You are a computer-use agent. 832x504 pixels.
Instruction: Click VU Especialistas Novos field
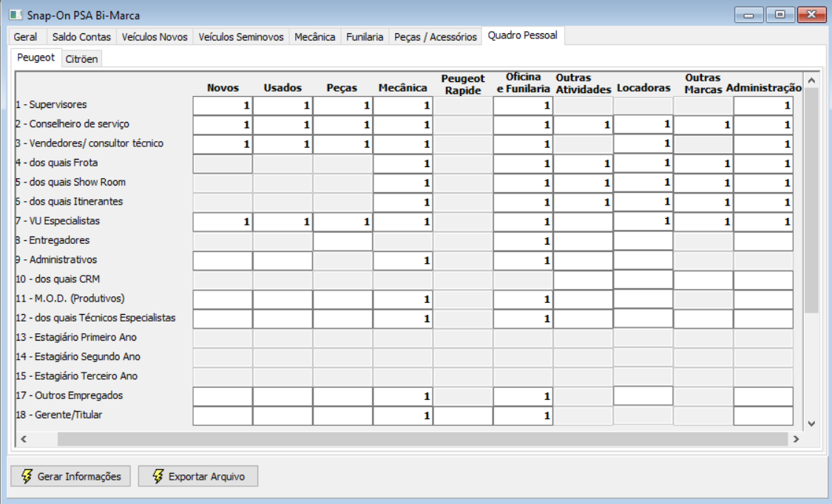223,222
